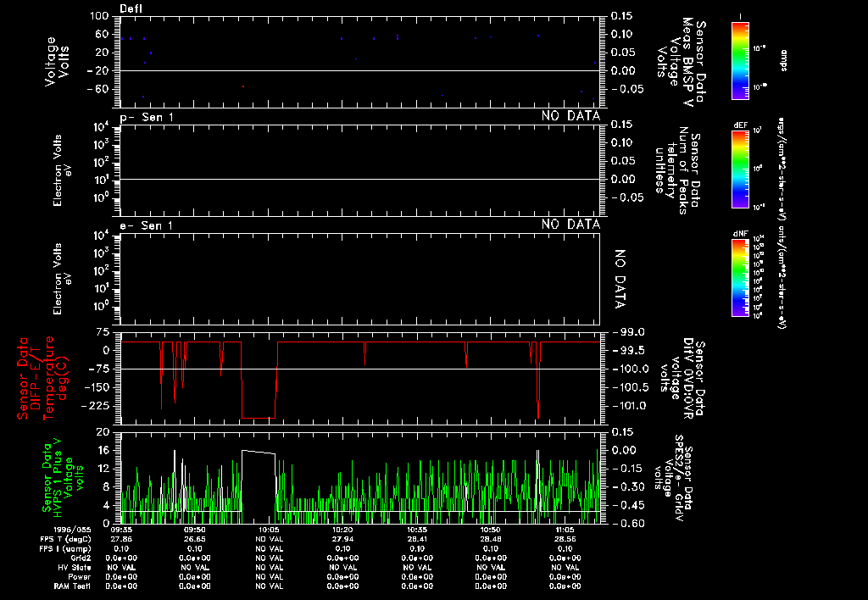Click the 'Defl' panel title
Image resolution: width=868 pixels, height=600 pixels.
(x=131, y=8)
